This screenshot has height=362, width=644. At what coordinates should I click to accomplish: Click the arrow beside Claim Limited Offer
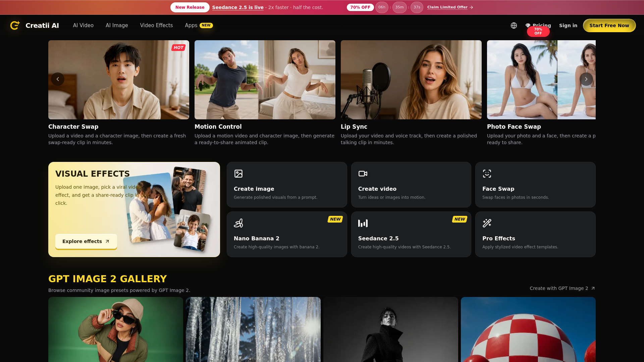(x=471, y=7)
